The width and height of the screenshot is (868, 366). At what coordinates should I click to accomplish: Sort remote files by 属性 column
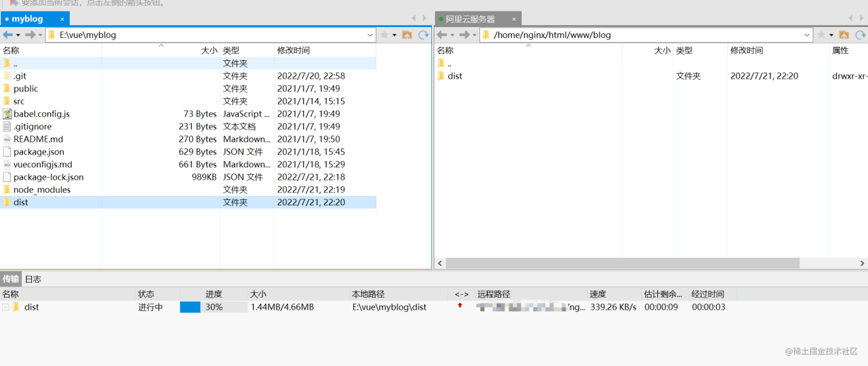pos(848,50)
